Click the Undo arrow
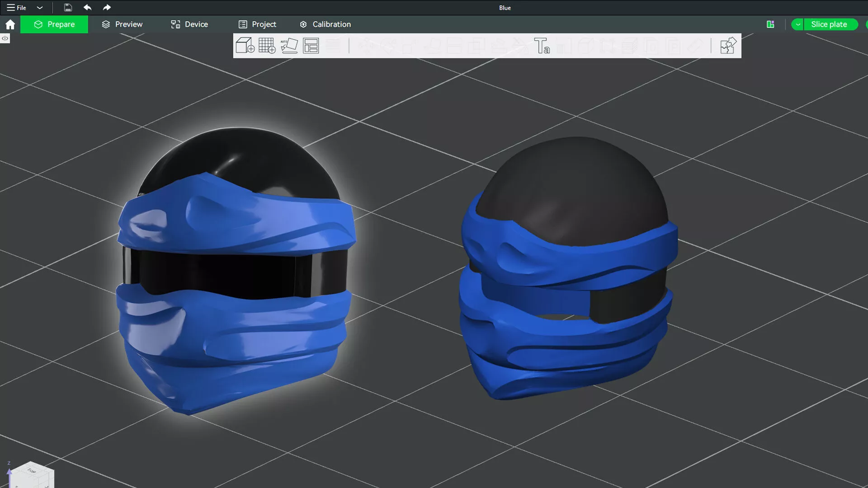This screenshot has width=868, height=488. click(x=87, y=8)
